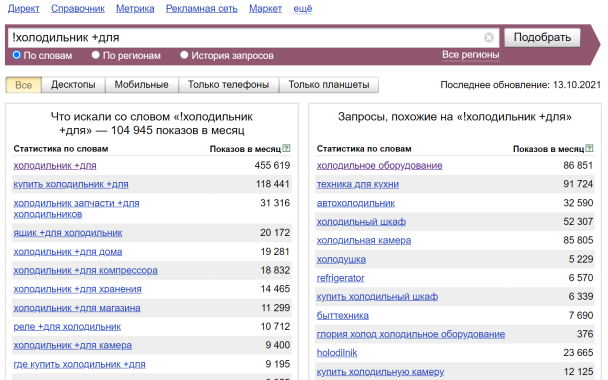Expand the ещё menu link
Viewport: 608px width, 380px height.
302,9
